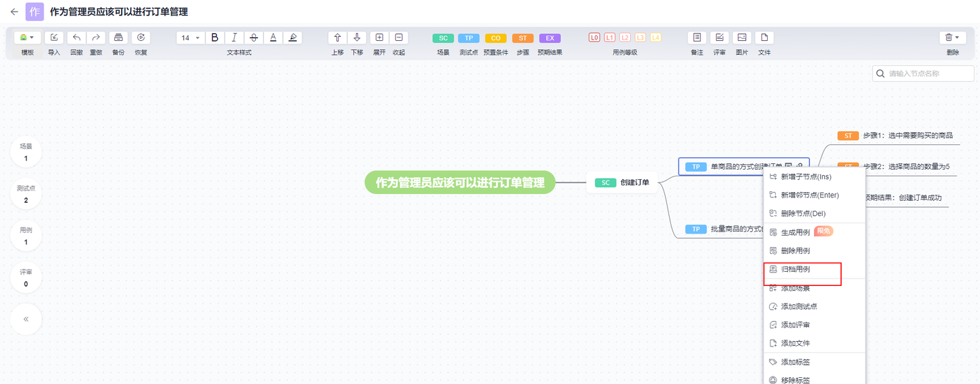This screenshot has height=384, width=980.
Task: Click the 场景 count bubble
Action: (x=26, y=152)
